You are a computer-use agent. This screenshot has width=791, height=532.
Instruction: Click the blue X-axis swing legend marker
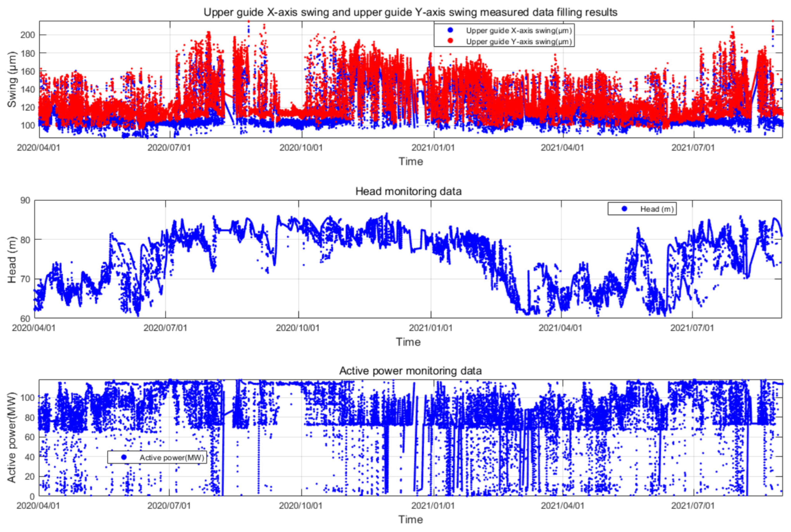(x=450, y=30)
